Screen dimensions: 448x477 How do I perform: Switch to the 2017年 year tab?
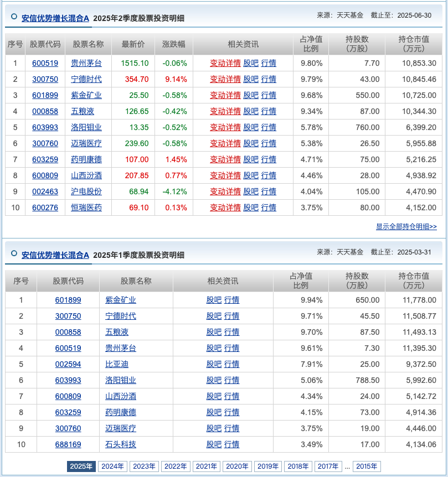pos(328,466)
